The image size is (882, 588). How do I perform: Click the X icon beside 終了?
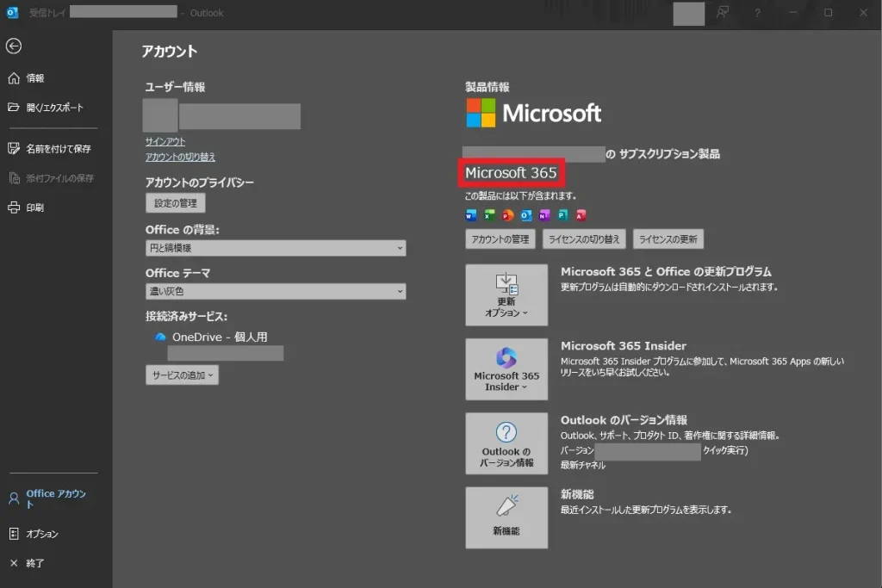tap(14, 563)
